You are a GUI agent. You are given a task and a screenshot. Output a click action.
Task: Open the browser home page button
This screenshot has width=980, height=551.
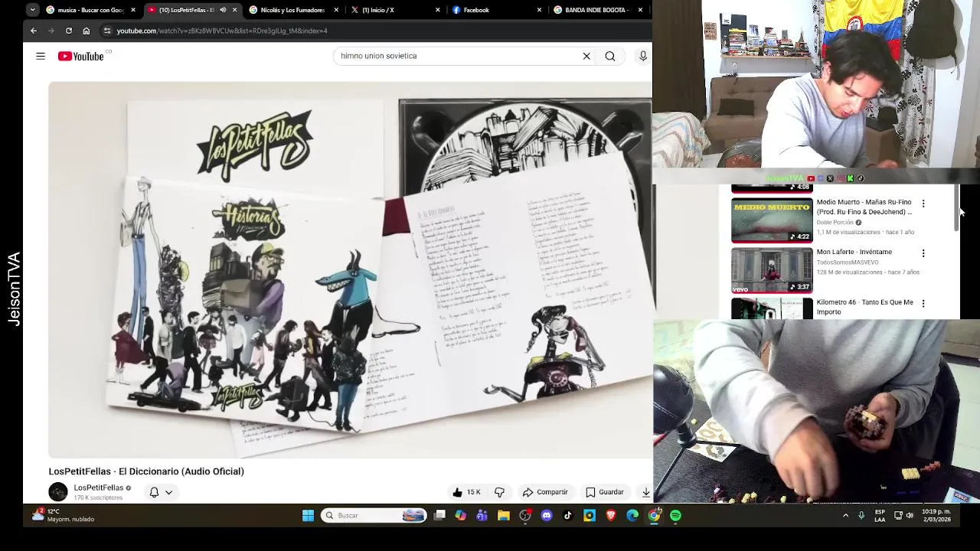click(86, 31)
